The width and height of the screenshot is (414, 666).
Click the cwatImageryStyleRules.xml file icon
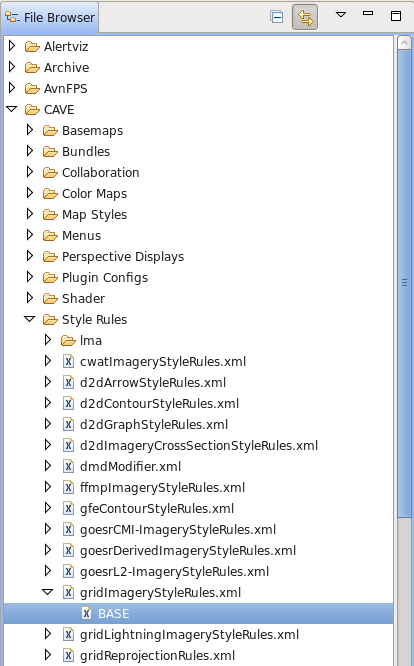coord(68,361)
